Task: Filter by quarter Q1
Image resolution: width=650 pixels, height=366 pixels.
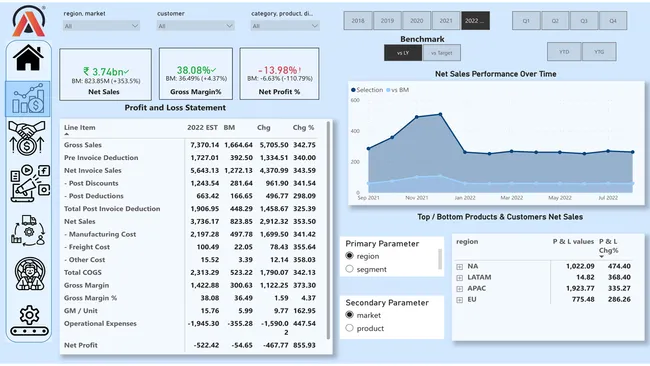Action: (526, 21)
